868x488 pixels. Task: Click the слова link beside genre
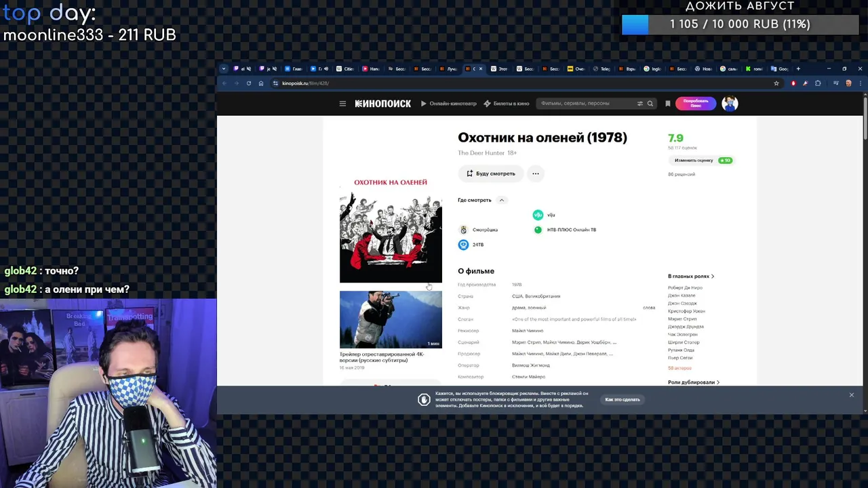649,308
